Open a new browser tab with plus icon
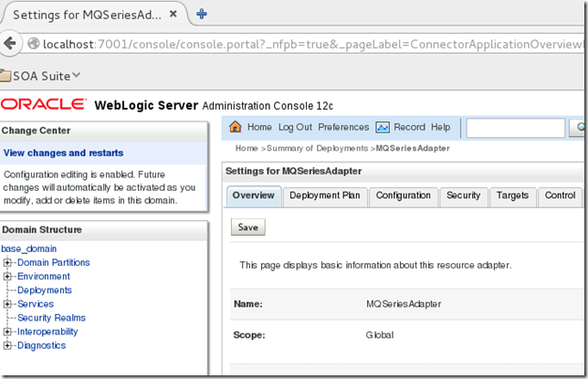The height and width of the screenshot is (379, 588). point(202,14)
